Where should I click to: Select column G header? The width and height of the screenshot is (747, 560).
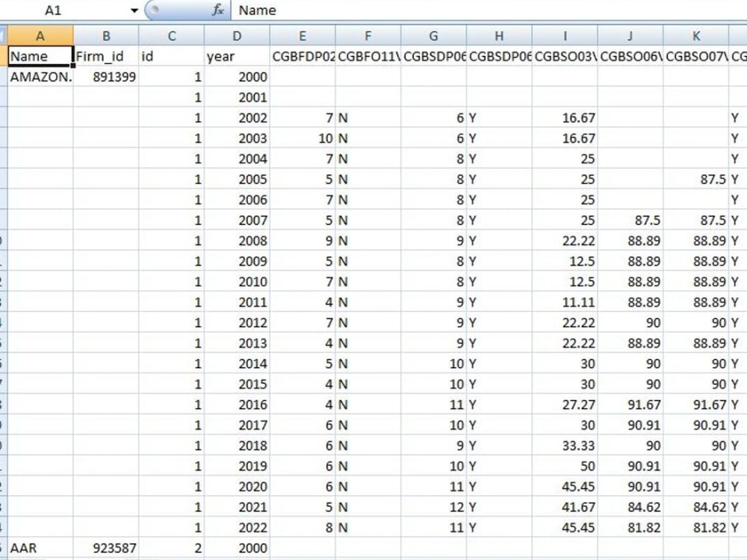click(x=433, y=36)
